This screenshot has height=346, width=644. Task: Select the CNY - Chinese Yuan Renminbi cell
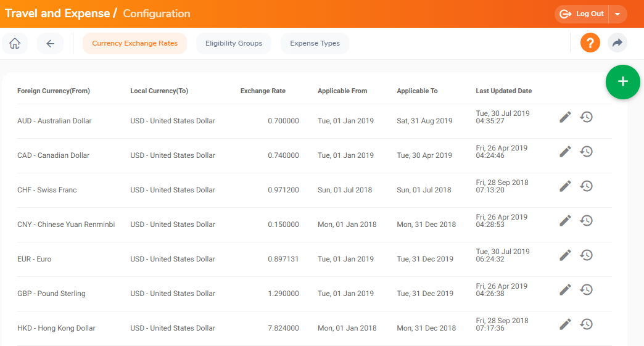[x=66, y=224]
